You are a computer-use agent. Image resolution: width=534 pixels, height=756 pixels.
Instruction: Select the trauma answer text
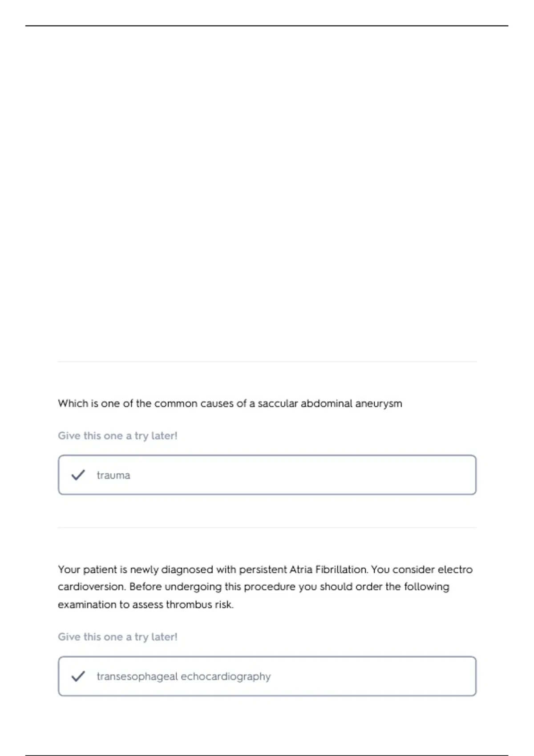click(113, 475)
